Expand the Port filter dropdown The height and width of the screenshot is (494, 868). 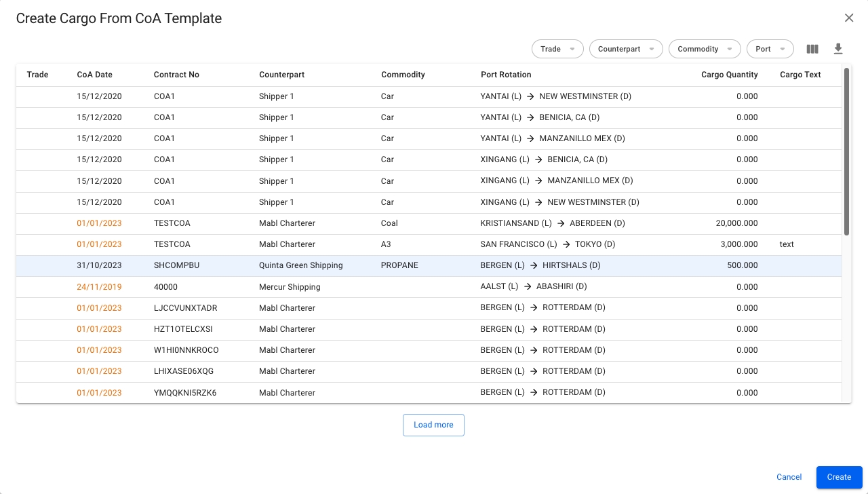tap(770, 49)
